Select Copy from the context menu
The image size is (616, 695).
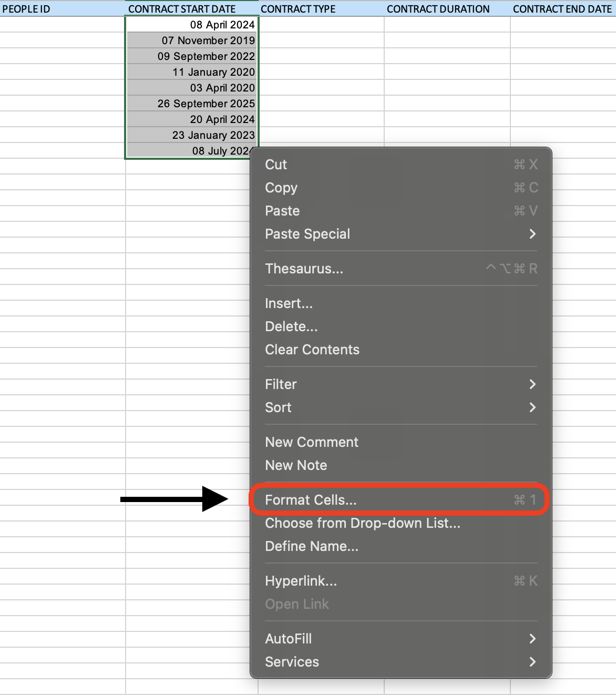tap(281, 188)
